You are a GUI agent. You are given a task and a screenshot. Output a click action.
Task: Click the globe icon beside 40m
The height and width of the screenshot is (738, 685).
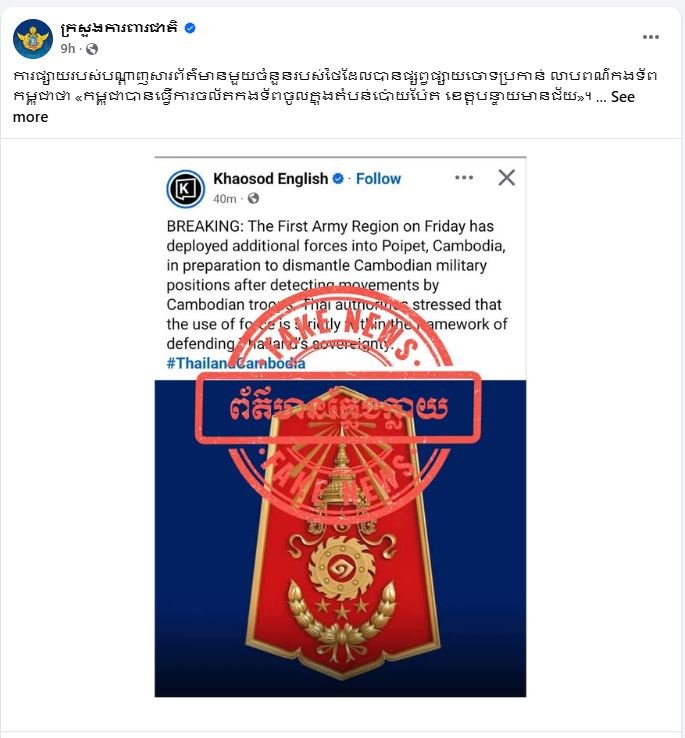tap(253, 199)
